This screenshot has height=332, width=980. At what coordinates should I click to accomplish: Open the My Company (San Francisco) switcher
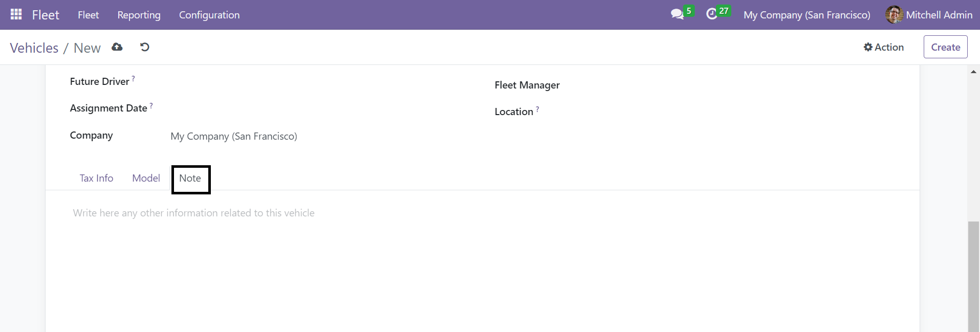807,15
